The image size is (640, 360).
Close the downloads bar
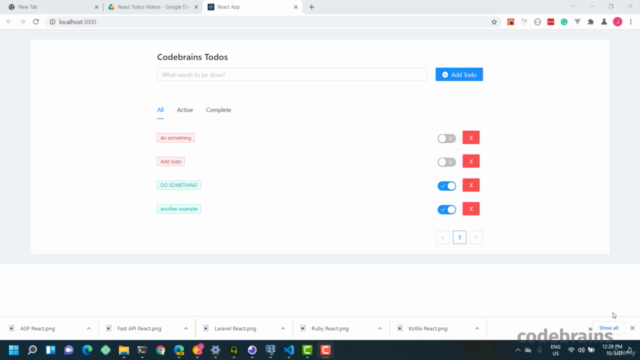point(632,328)
